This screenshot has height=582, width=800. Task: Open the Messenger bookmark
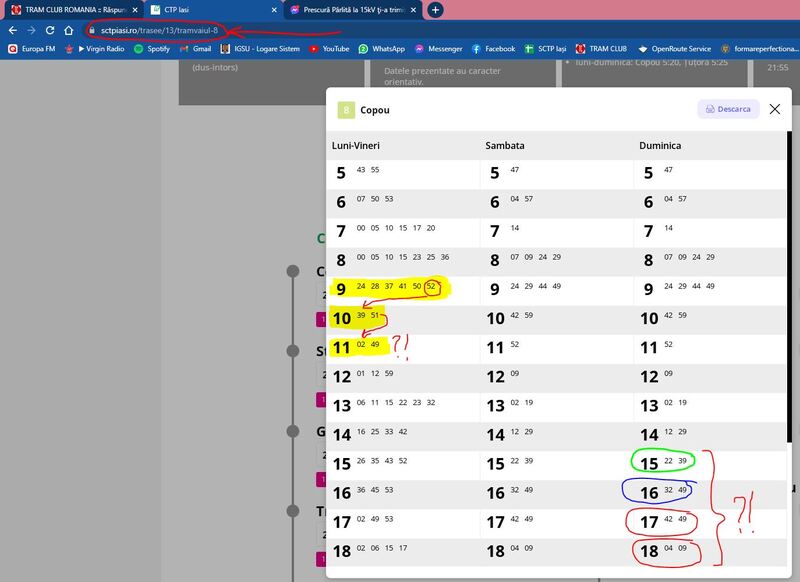click(x=439, y=49)
